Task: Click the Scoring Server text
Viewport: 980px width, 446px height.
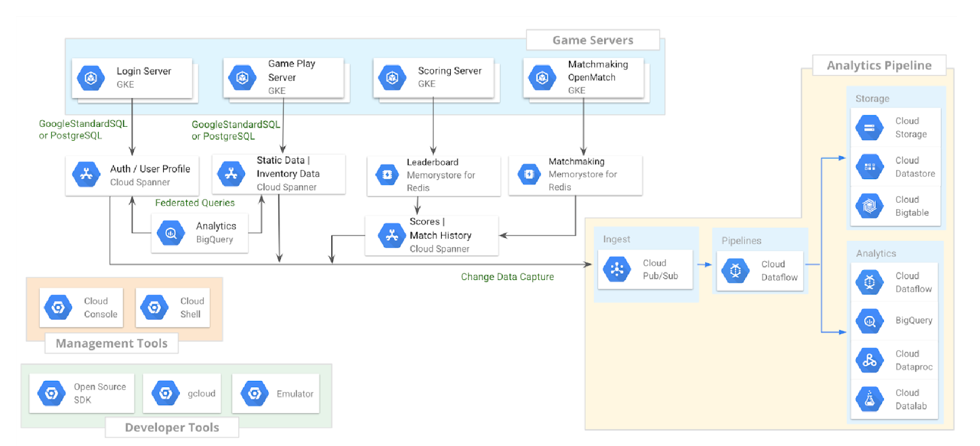Action: point(450,71)
